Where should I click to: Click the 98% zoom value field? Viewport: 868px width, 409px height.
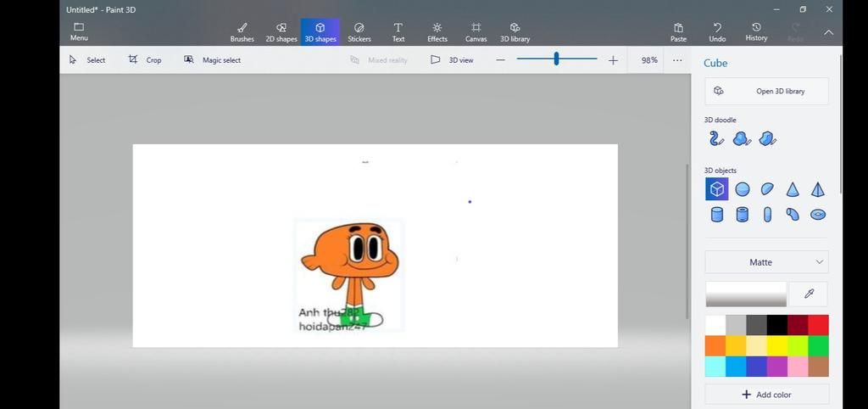click(x=649, y=60)
